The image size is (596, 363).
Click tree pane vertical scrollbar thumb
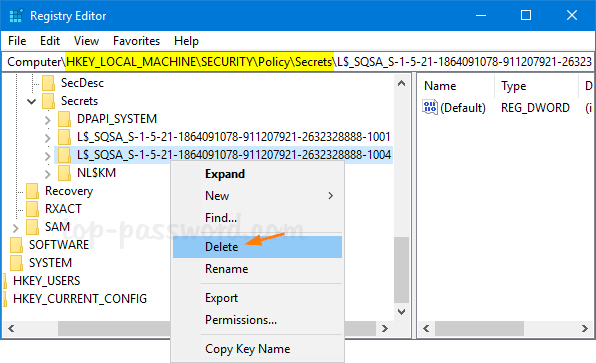(x=401, y=269)
